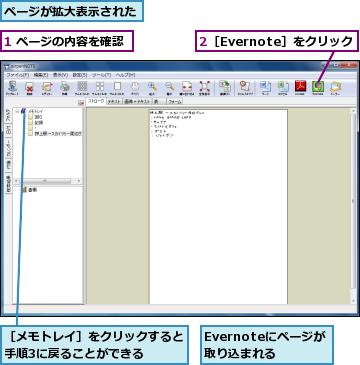Click the page view scroll-up arrow
The height and width of the screenshot is (365, 360).
point(353,111)
